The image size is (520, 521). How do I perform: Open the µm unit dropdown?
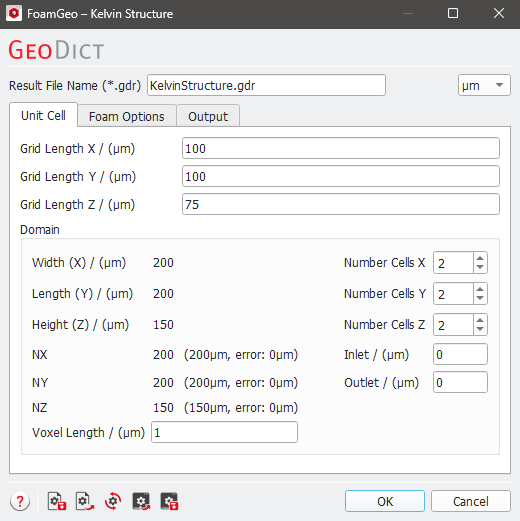click(x=484, y=85)
